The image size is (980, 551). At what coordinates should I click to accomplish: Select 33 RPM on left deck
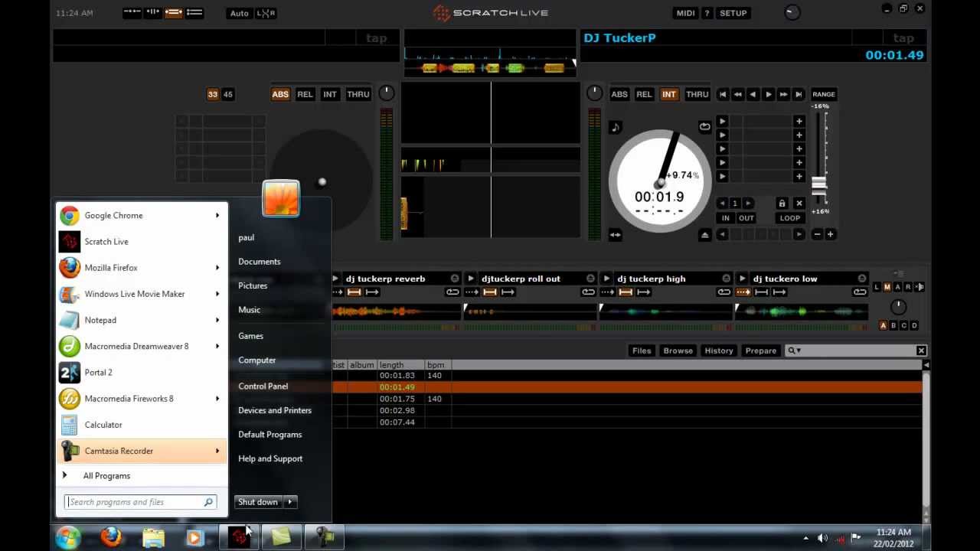coord(213,95)
